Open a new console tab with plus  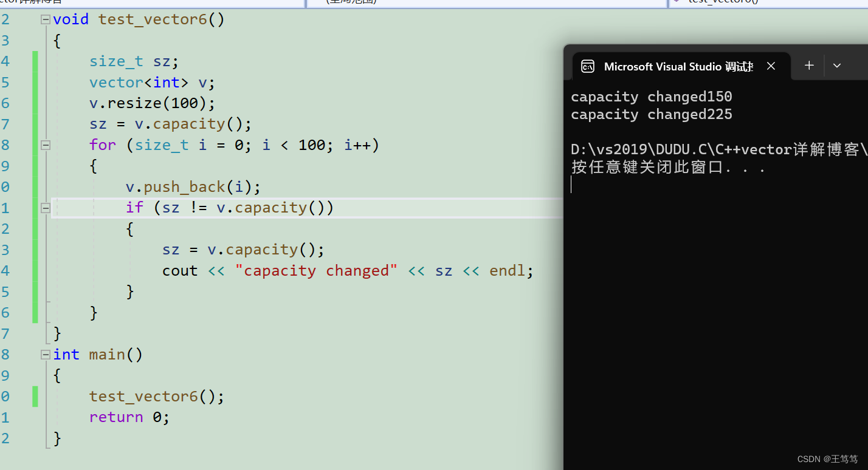coord(809,66)
